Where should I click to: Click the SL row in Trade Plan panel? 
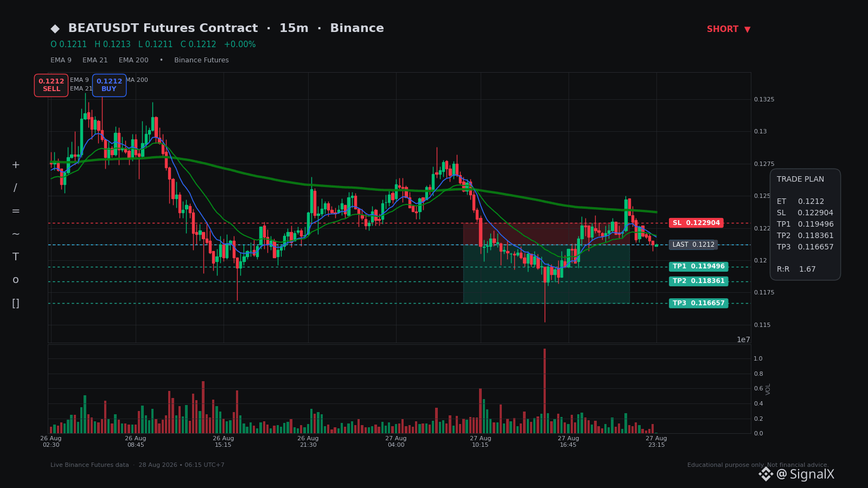click(x=805, y=213)
